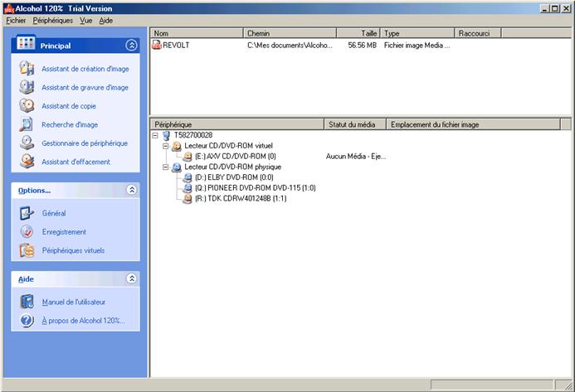
Task: Sort by the Chemin column header
Action: coord(290,33)
